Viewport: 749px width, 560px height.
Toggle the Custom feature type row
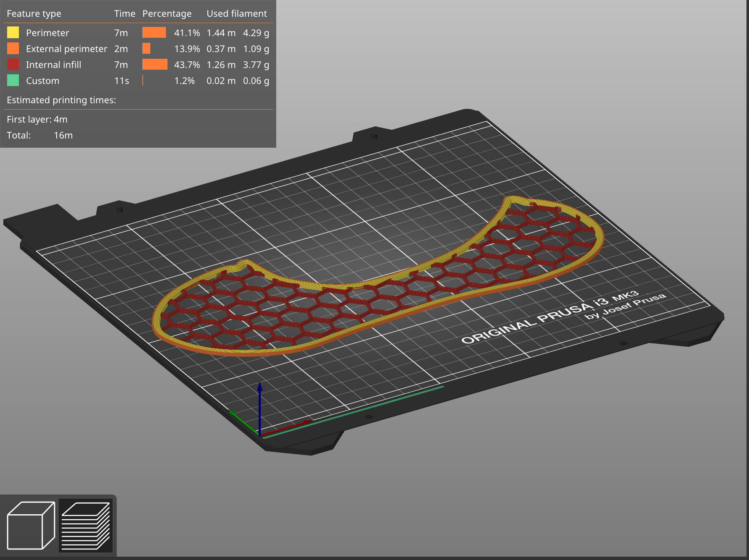pyautogui.click(x=42, y=80)
